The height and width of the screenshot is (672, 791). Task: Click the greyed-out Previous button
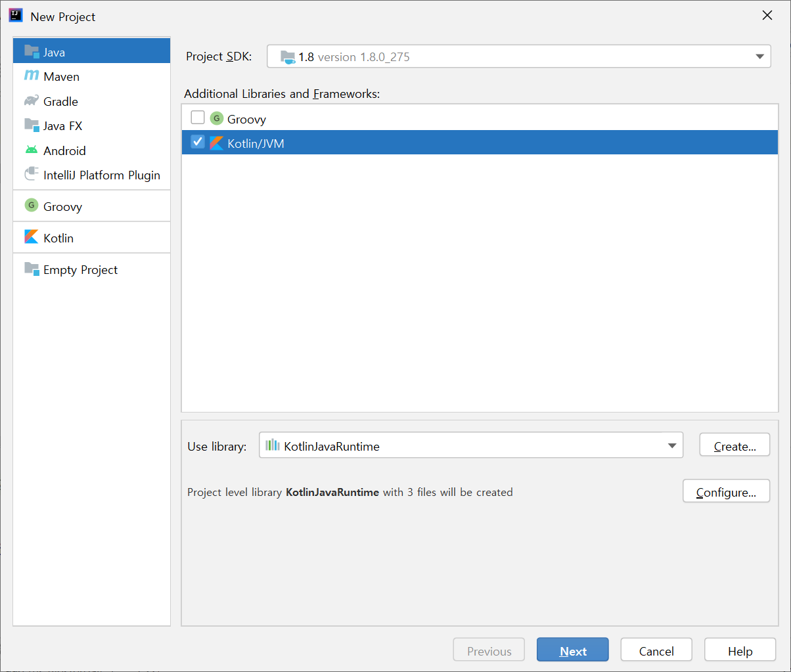(489, 650)
